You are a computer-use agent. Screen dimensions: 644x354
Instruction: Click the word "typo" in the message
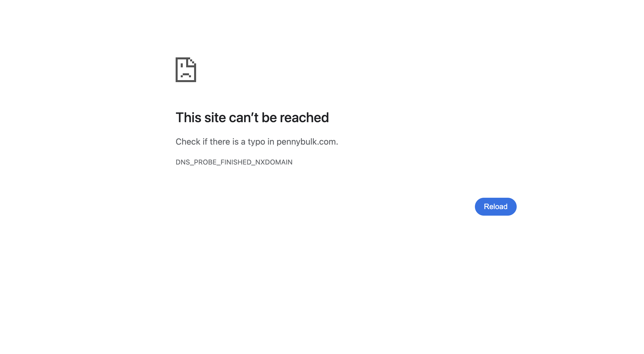256,142
